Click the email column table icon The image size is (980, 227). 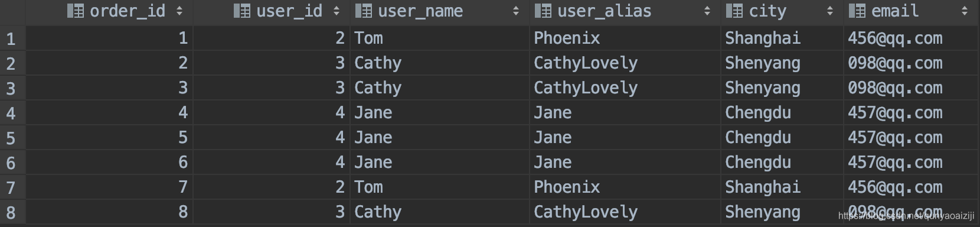[x=857, y=11]
